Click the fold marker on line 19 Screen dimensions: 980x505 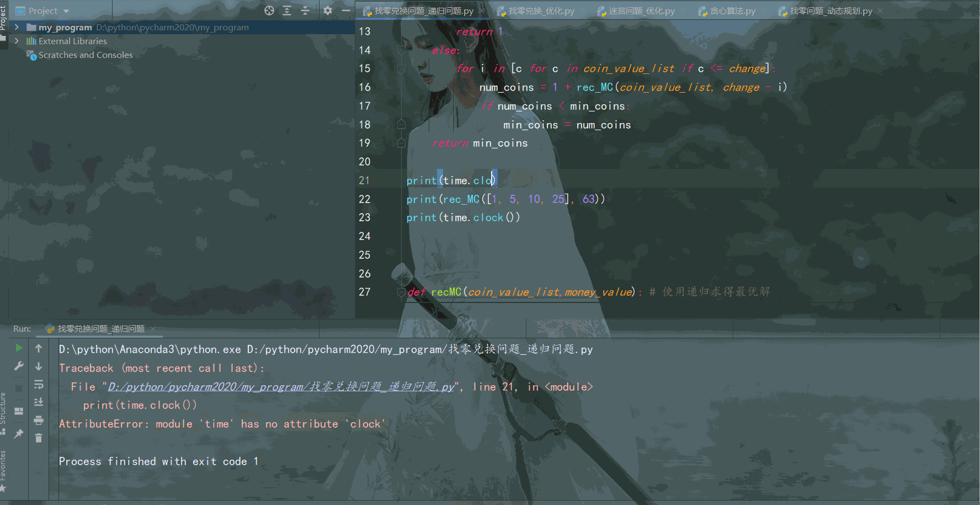tap(401, 143)
